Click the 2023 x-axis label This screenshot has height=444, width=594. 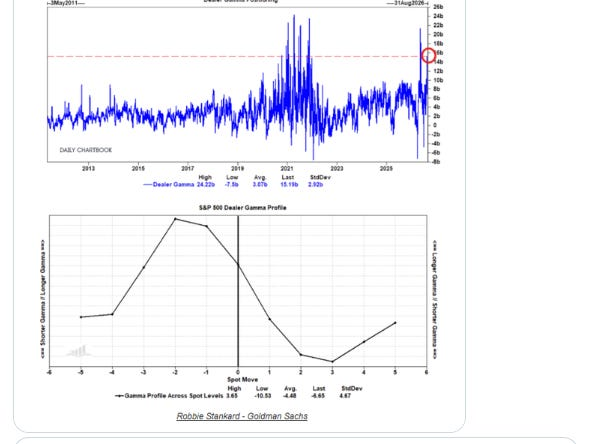(x=337, y=168)
